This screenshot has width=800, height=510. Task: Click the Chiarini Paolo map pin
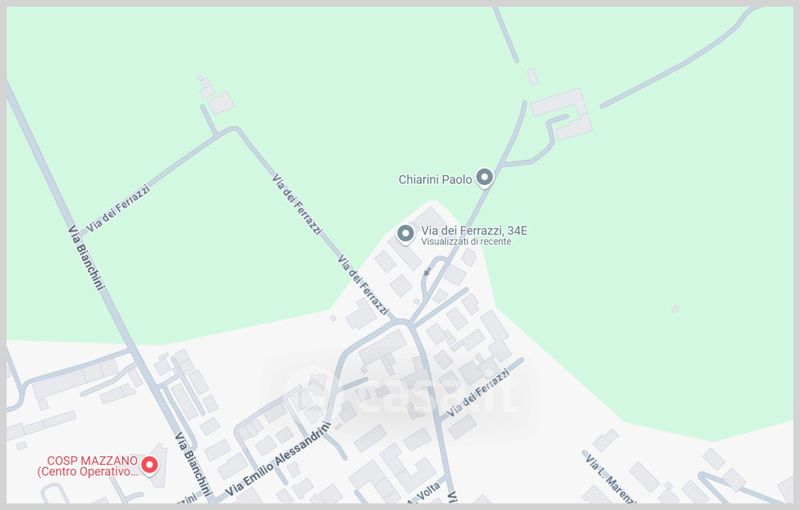point(484,178)
